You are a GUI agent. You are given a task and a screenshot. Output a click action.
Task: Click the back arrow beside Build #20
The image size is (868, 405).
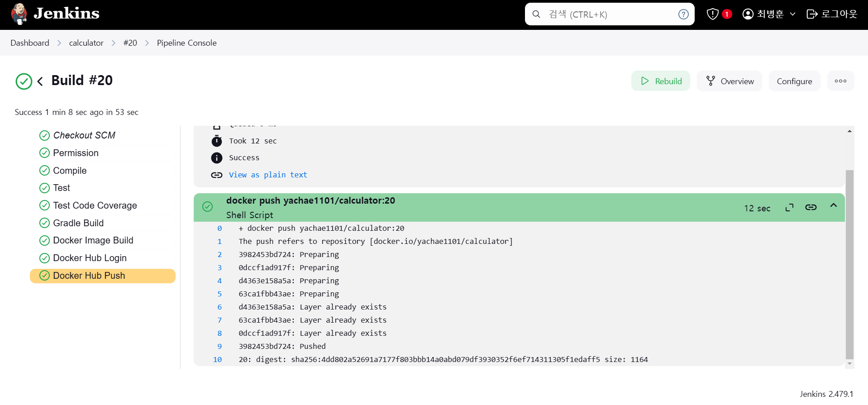(x=40, y=81)
